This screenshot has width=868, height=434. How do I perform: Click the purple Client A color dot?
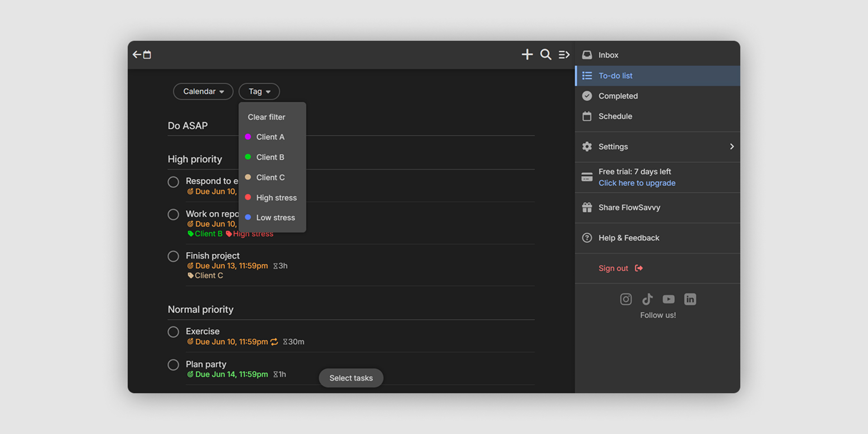pos(248,137)
